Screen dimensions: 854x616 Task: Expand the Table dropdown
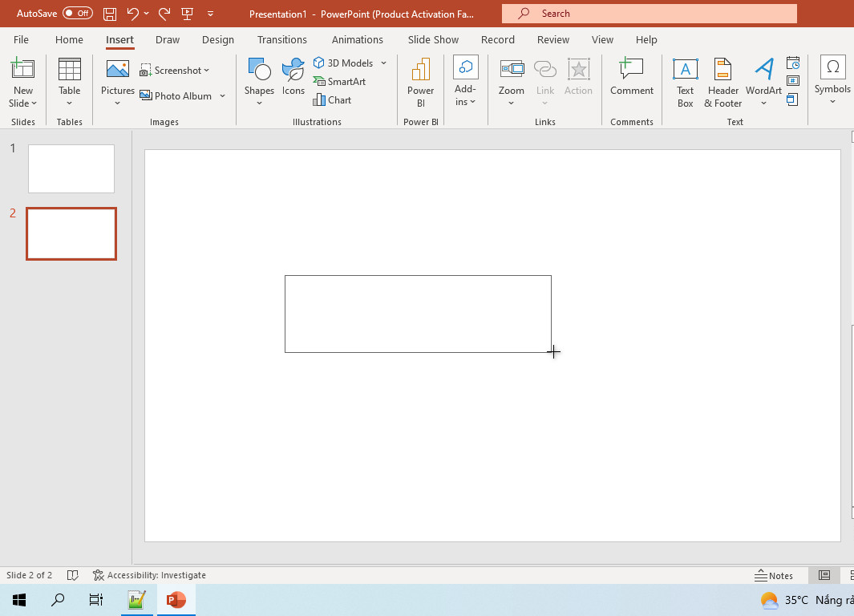tap(69, 103)
